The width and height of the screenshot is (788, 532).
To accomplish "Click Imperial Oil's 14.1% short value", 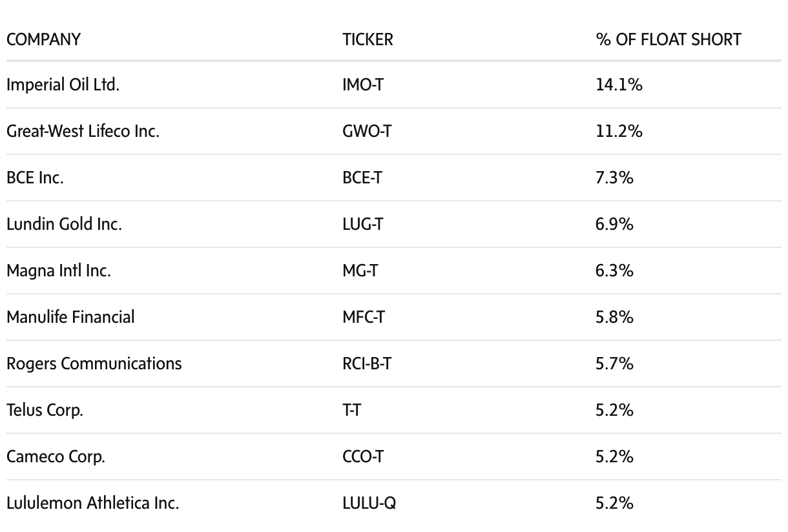I will 619,85.
